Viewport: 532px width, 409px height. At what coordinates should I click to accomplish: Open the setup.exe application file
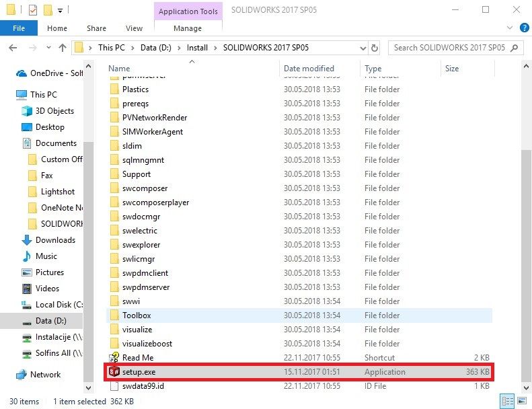(139, 372)
